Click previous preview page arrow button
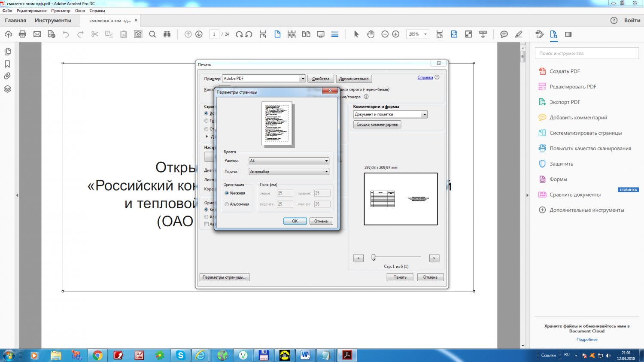644x362 pixels. pos(358,258)
